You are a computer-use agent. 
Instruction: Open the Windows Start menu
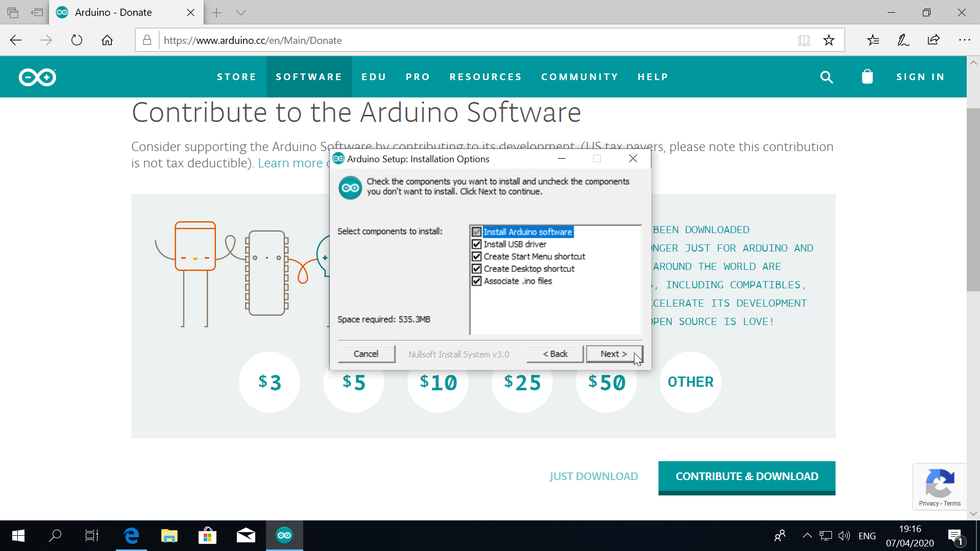(x=18, y=536)
